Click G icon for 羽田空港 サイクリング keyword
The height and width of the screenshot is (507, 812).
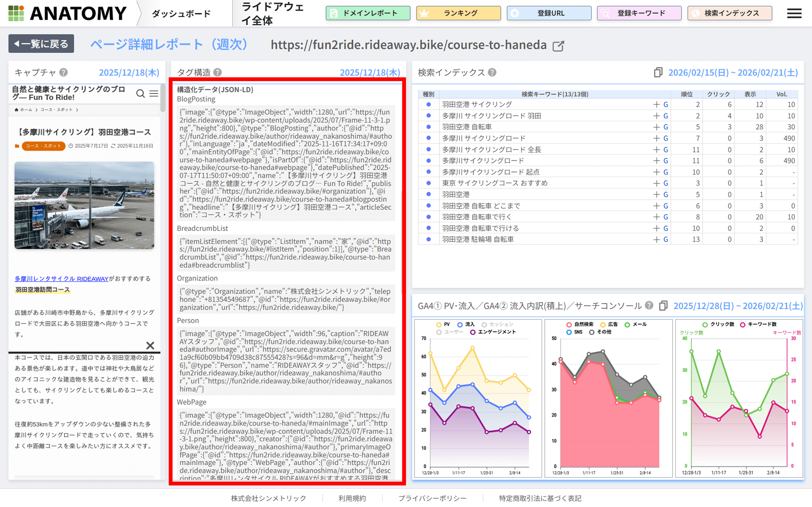coord(666,105)
